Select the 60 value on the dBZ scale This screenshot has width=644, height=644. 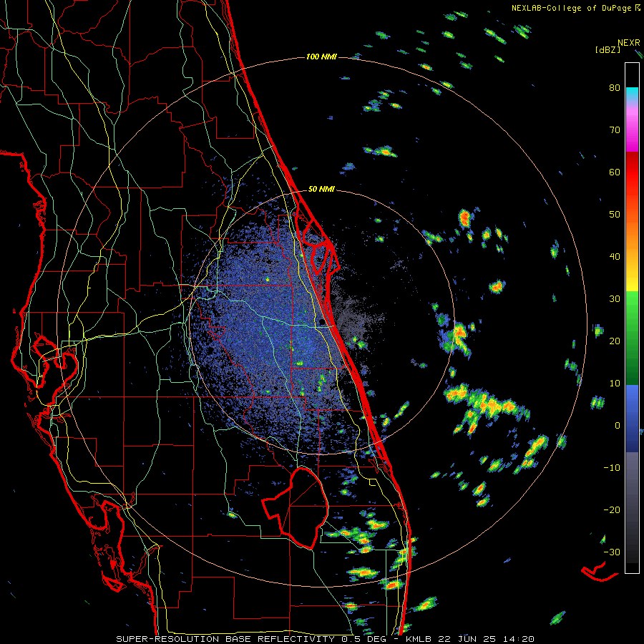(615, 172)
